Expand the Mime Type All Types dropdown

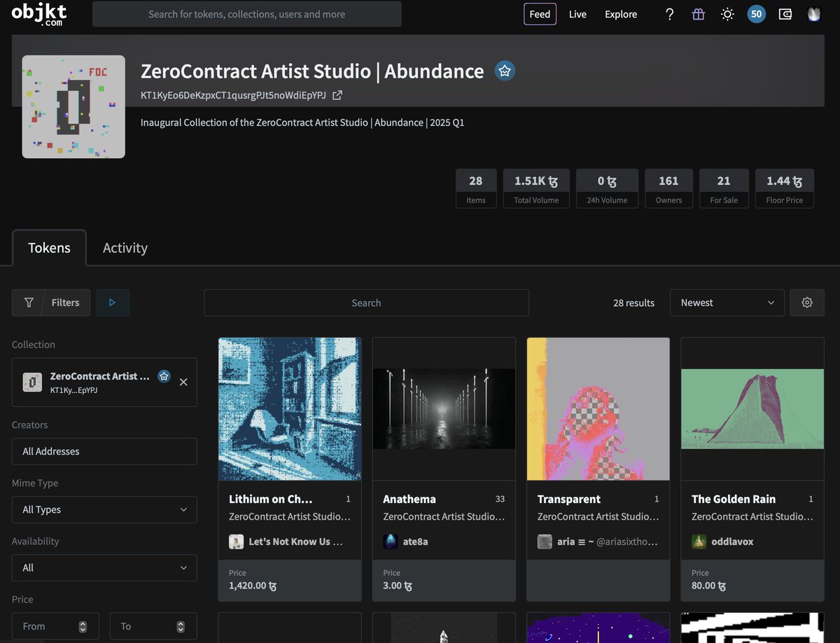(x=104, y=509)
